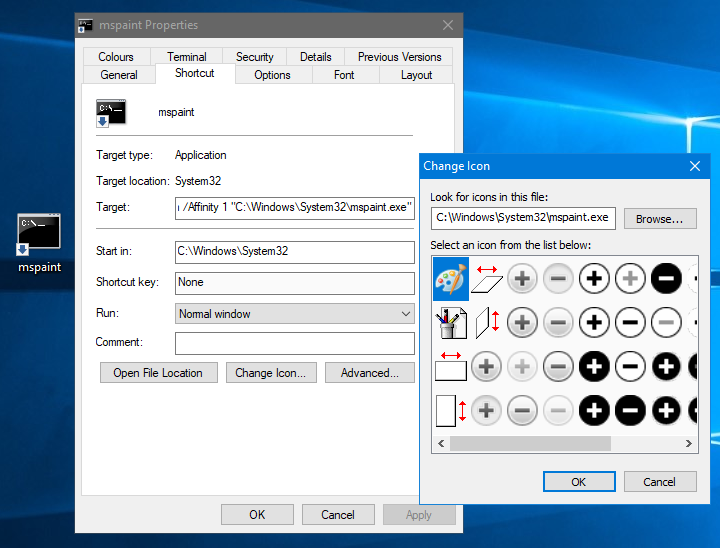Select dark glossy plus beside horizontal resize icon
Image resolution: width=720 pixels, height=548 pixels.
pos(486,367)
